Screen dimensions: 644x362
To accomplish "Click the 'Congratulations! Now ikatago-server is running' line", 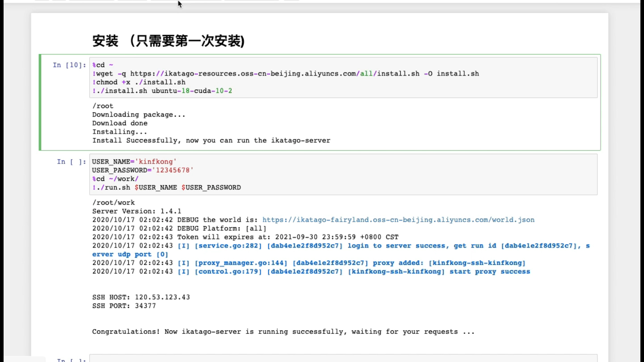I will 283,332.
